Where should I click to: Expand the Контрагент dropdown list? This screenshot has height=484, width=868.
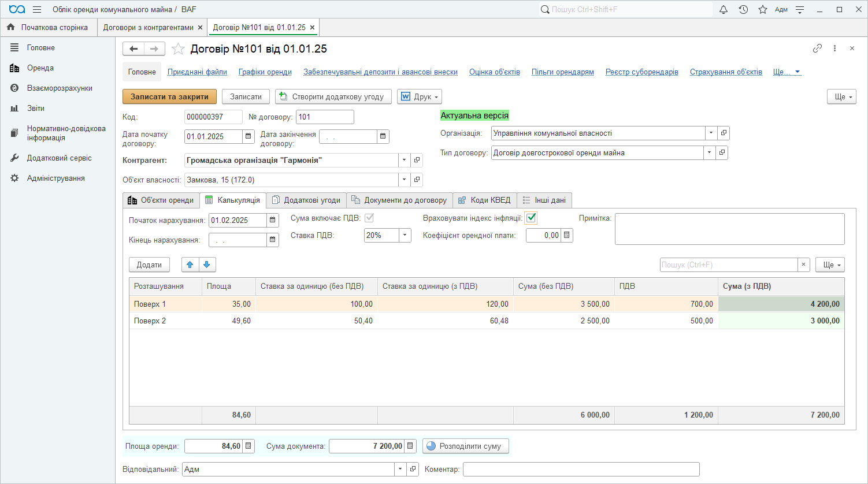(x=404, y=160)
